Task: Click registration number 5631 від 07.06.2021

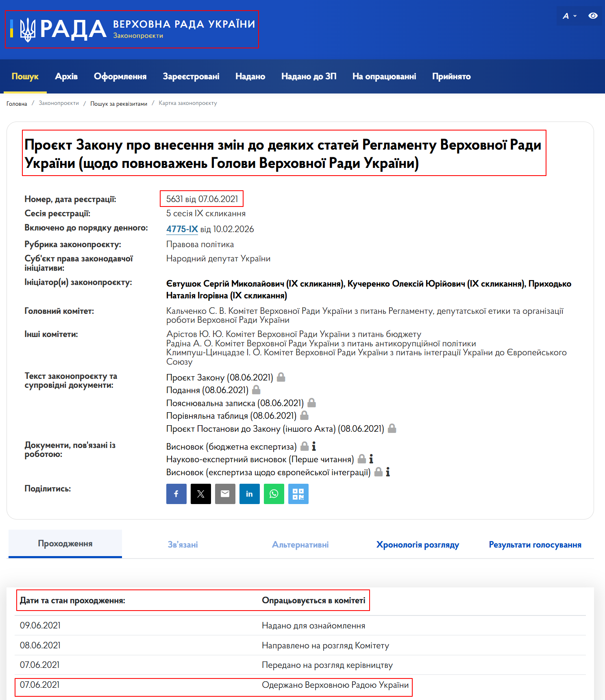Action: 202,199
